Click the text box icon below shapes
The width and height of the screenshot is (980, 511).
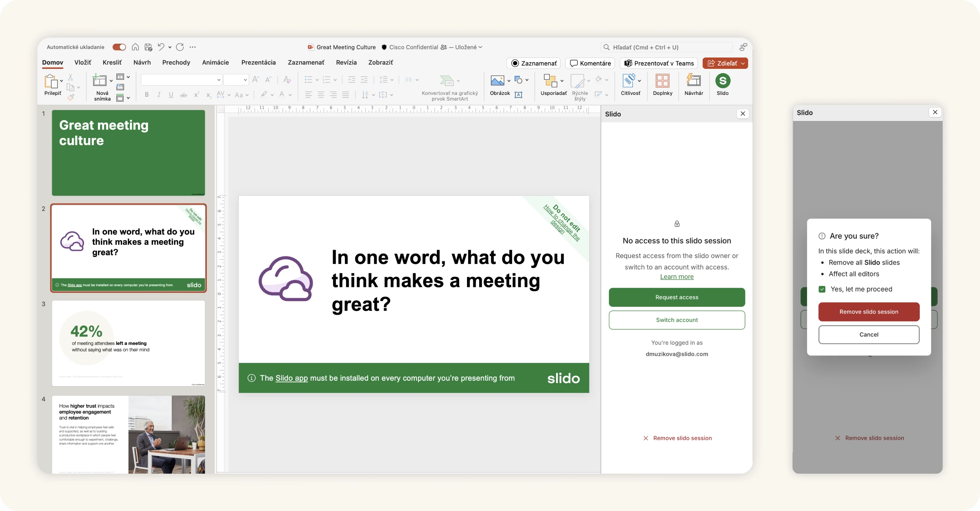tap(518, 94)
